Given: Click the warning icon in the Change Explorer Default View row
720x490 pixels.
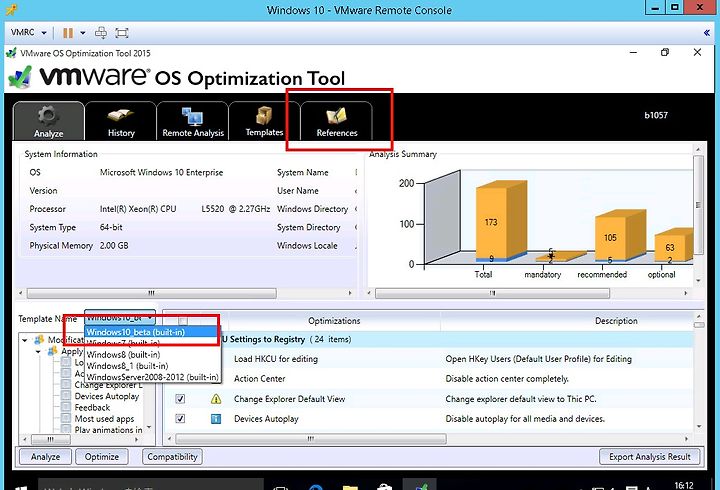Looking at the screenshot, I should (x=215, y=399).
